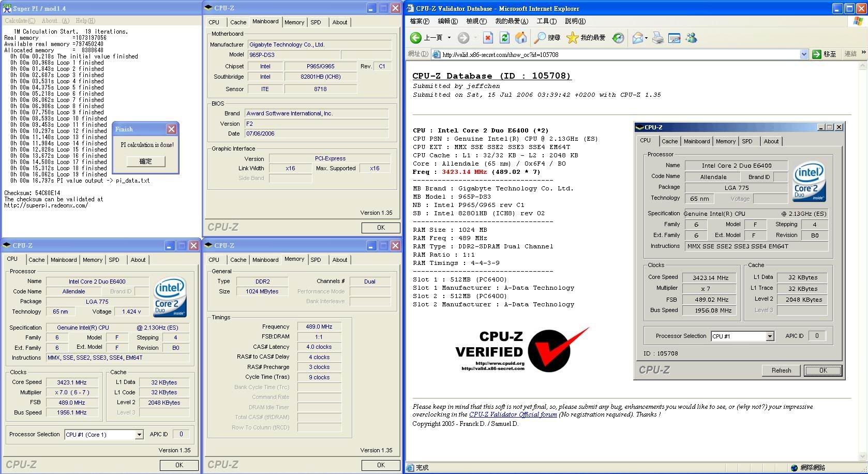Click 確定 button in Finish dialog
868x474 pixels.
tap(146, 161)
